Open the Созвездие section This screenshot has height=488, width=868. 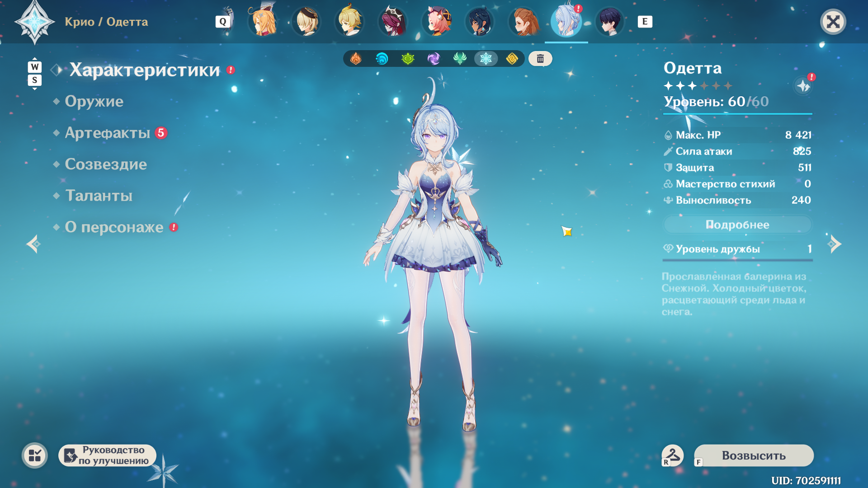(x=106, y=164)
